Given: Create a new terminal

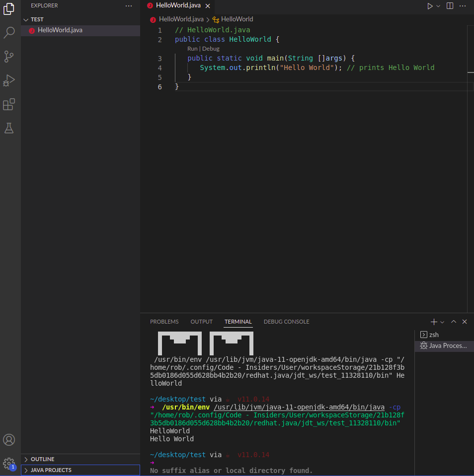Looking at the screenshot, I should pos(433,322).
